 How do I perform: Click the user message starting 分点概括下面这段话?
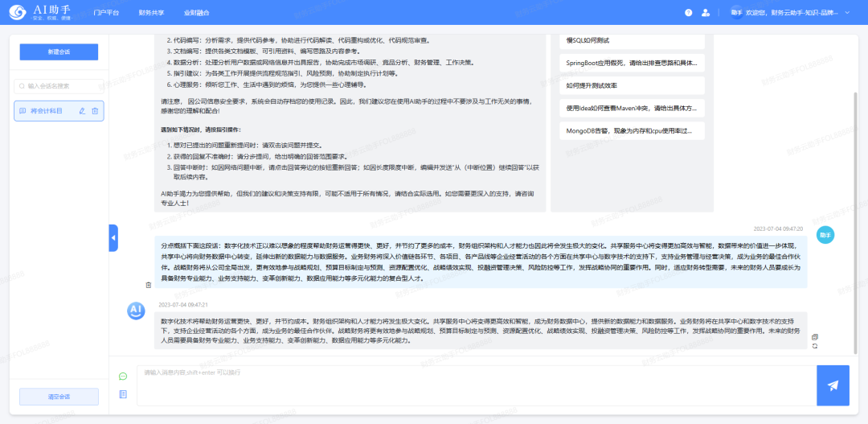coord(481,262)
